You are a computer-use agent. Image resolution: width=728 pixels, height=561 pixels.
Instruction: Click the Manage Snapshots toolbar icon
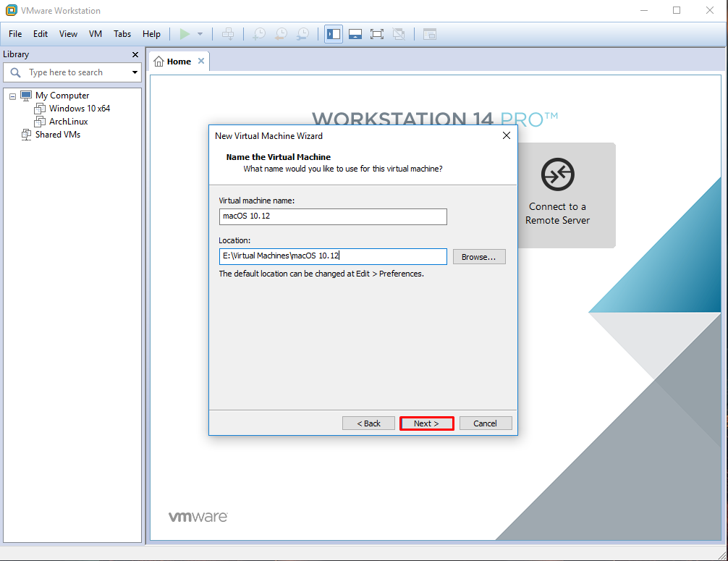tap(302, 34)
